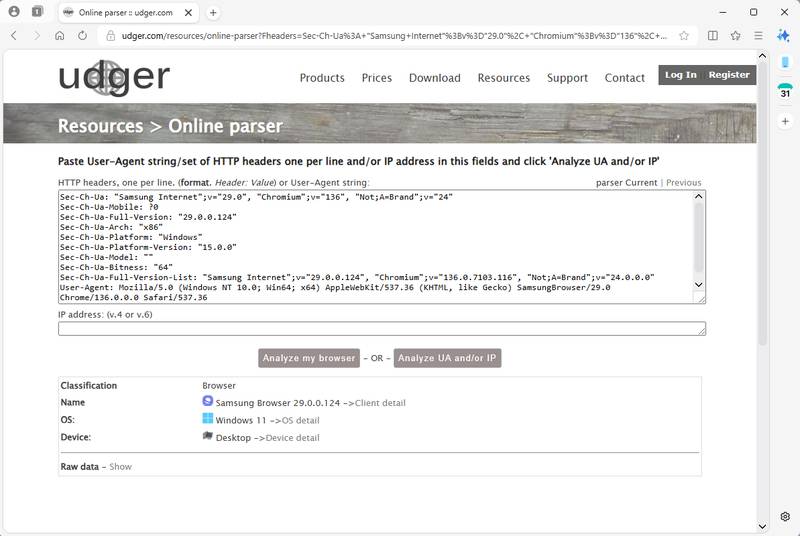Open the Products menu

click(x=322, y=78)
